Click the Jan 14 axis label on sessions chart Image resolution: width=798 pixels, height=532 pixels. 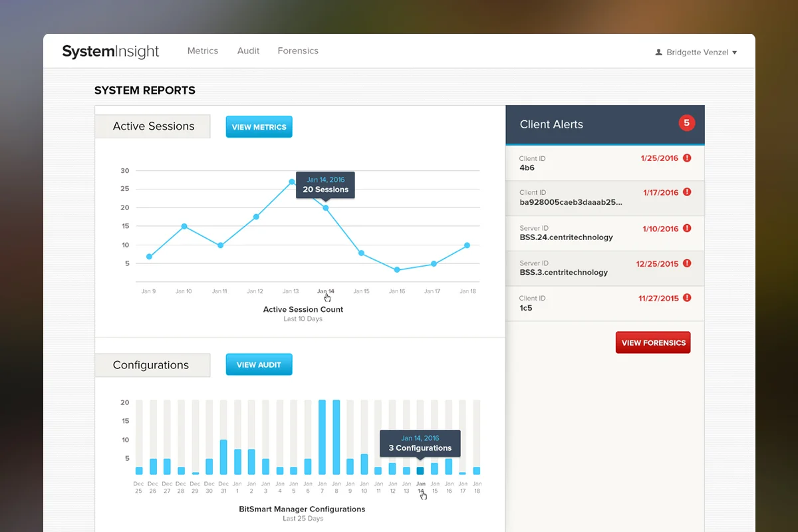pos(326,291)
